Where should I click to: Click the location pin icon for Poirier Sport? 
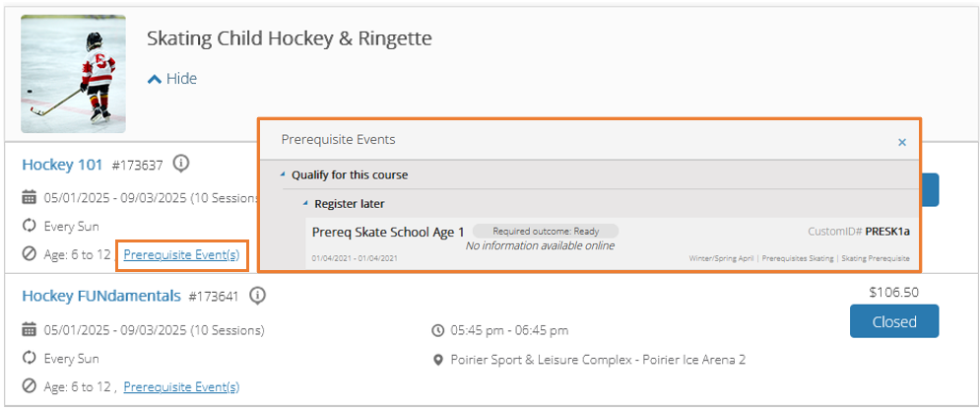point(438,361)
